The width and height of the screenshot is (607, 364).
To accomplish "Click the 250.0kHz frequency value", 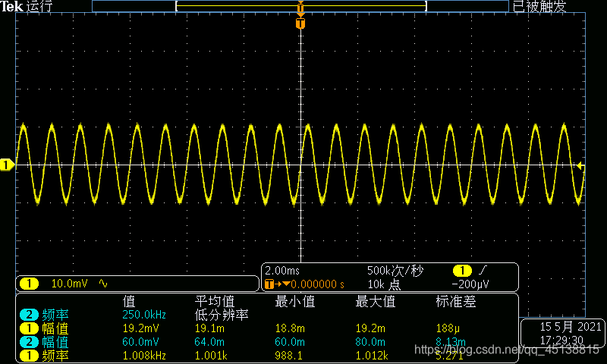I will pyautogui.click(x=144, y=315).
